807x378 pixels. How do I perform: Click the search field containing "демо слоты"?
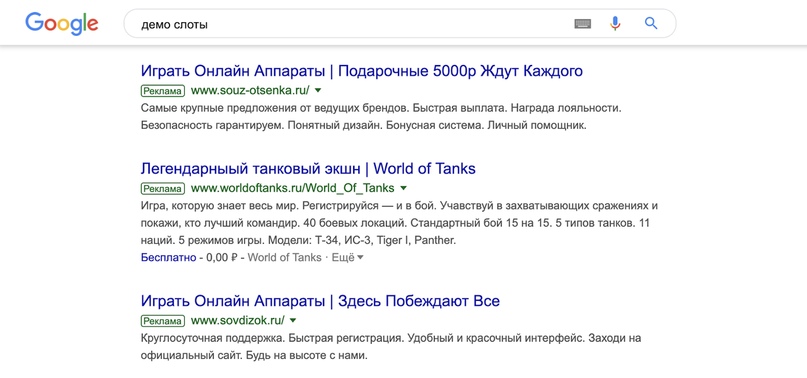click(399, 24)
